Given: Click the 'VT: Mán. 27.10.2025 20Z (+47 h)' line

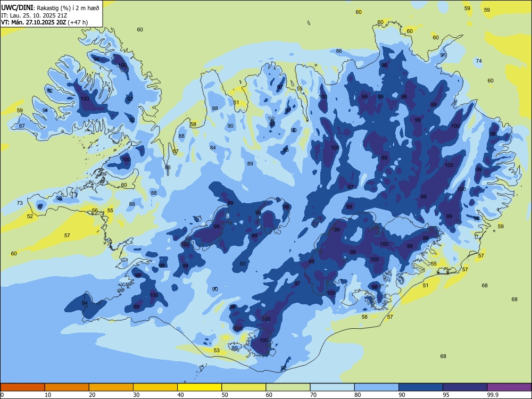Looking at the screenshot, I should click(x=45, y=22).
